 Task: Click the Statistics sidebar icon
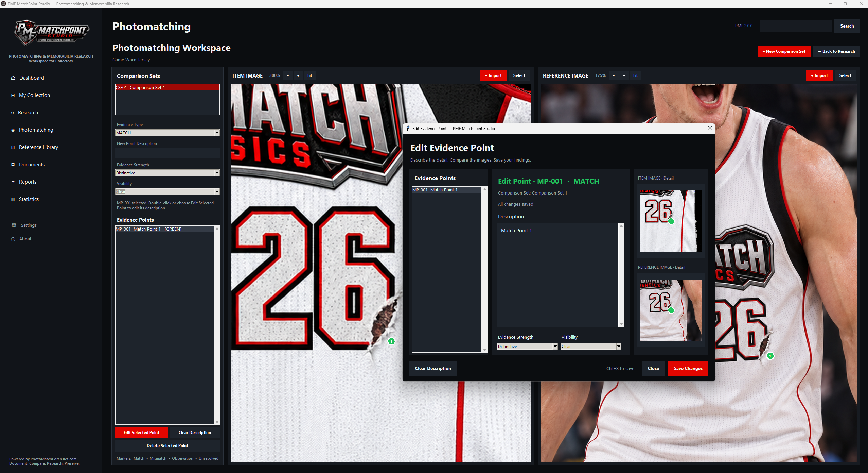[13, 199]
